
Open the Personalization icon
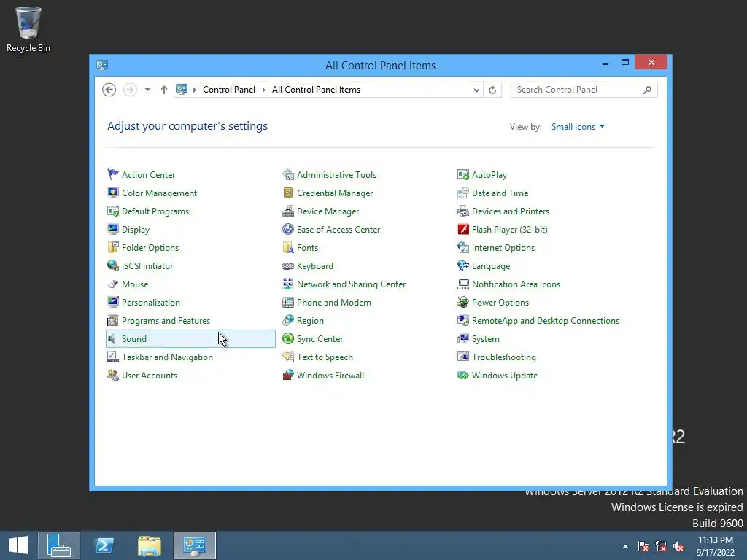coord(113,303)
